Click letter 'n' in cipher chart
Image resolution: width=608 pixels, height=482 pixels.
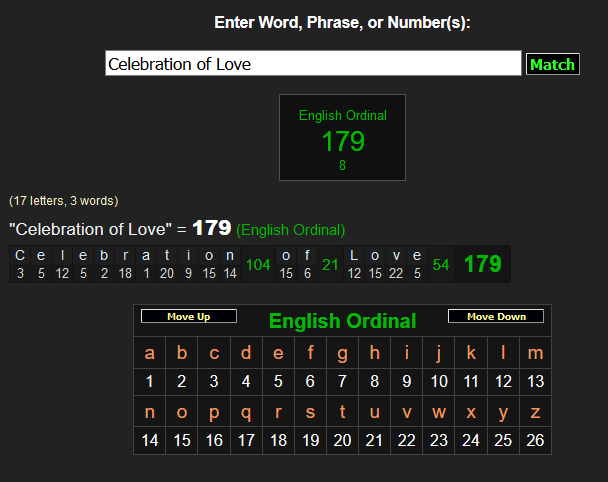[150, 411]
